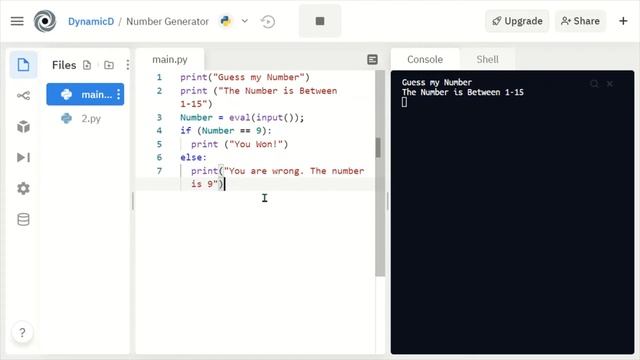Open the Debugger sidebar icon
This screenshot has height=360, width=640.
click(x=23, y=157)
